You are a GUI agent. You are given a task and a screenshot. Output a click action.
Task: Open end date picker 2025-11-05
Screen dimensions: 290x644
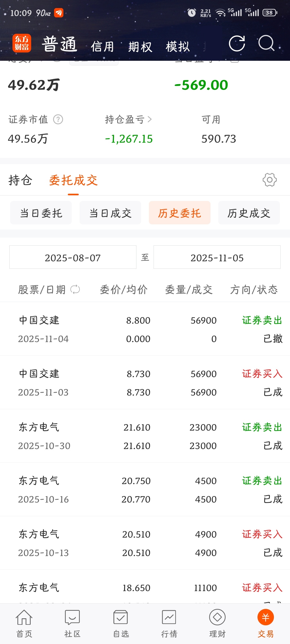[x=217, y=257]
